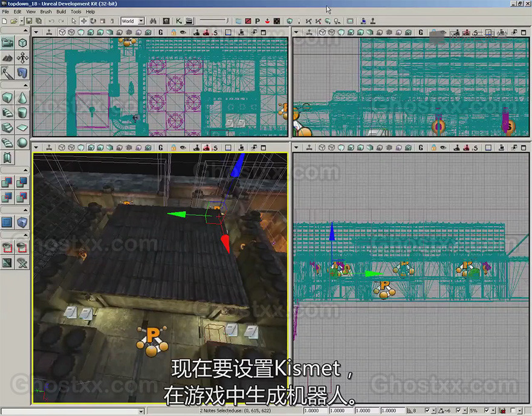Collapse the CSG section of toolbox
The image size is (532, 416).
pos(25,170)
